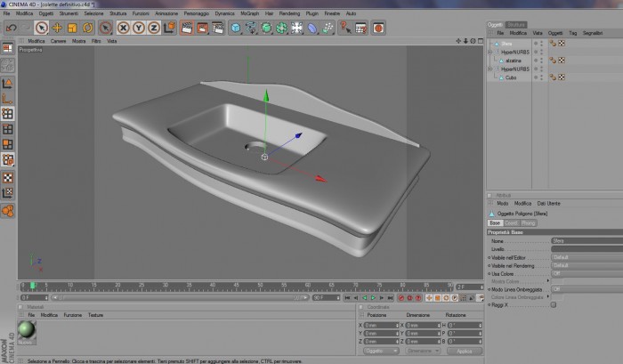Viewport: 623px width, 364px height.
Task: Switch to the Coord. attributes tab
Action: coord(511,222)
